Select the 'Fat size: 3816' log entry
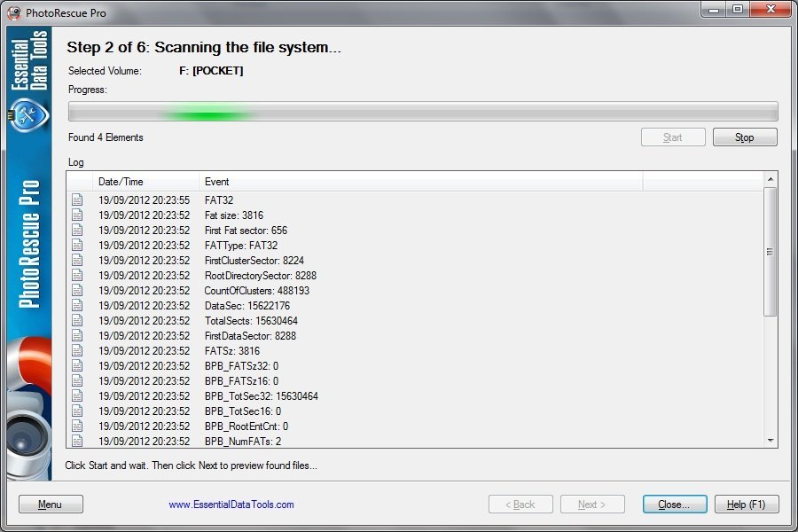Screen dimensions: 798x532 234,215
